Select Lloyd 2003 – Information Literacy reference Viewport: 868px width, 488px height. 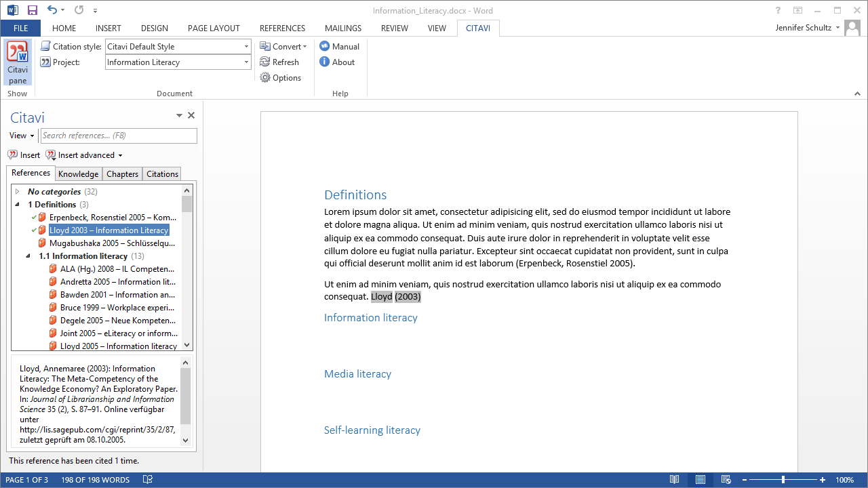click(108, 230)
